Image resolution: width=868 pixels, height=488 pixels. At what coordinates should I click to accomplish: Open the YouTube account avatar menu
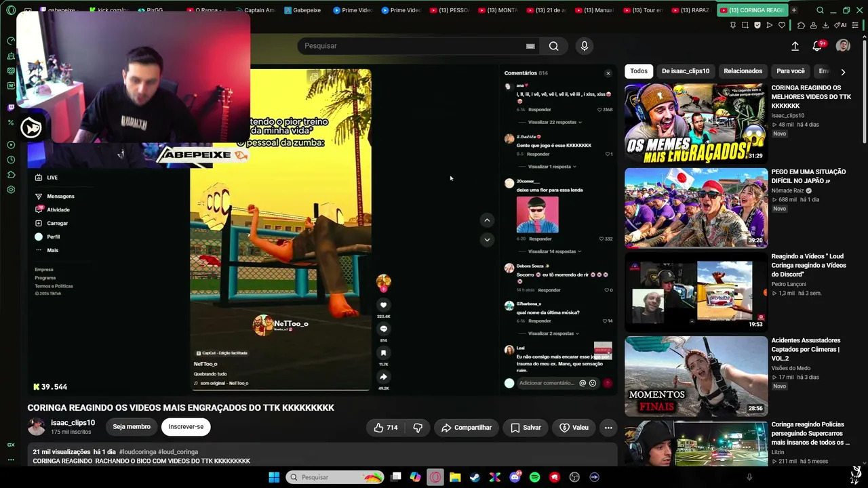point(843,45)
